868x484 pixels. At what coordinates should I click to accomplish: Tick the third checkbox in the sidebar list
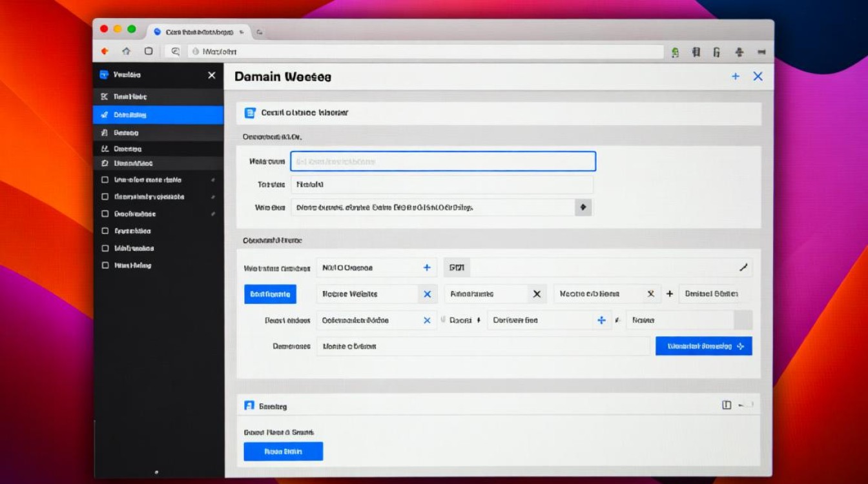(x=105, y=214)
